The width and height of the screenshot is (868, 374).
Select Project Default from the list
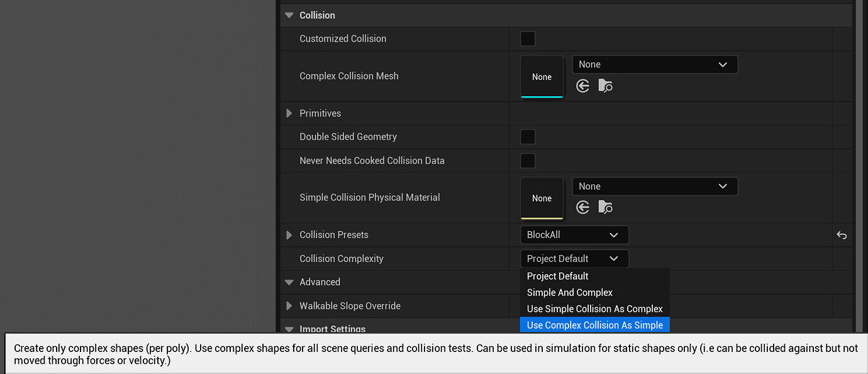pyautogui.click(x=557, y=276)
